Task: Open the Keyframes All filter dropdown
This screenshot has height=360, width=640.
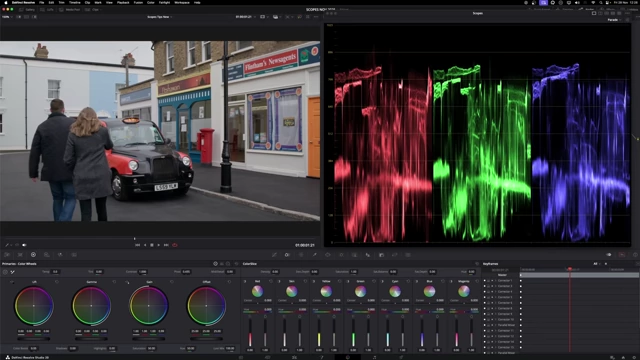Action: tap(596, 264)
